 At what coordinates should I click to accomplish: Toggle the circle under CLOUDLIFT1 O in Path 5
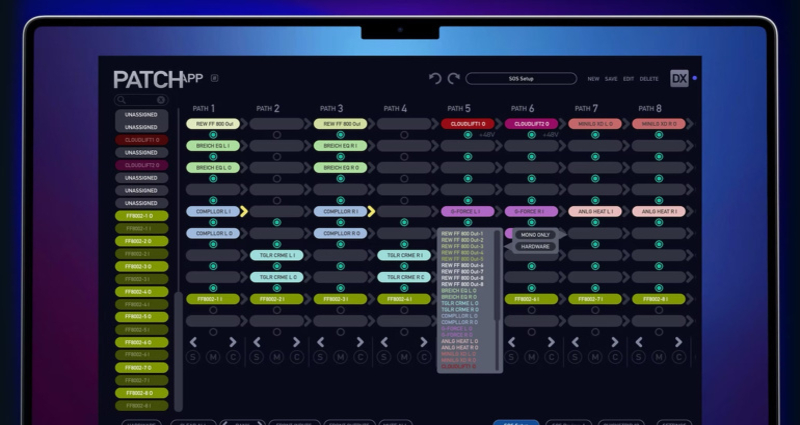(x=468, y=135)
